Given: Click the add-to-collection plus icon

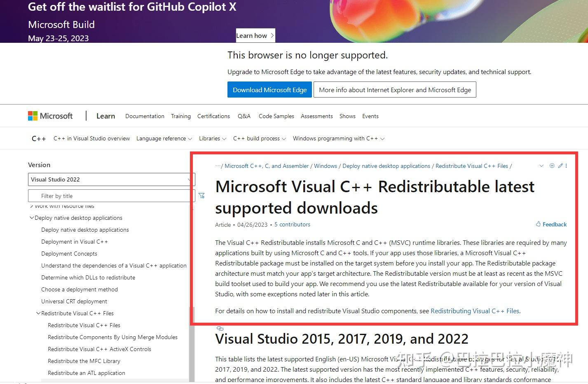Looking at the screenshot, I should pyautogui.click(x=552, y=165).
